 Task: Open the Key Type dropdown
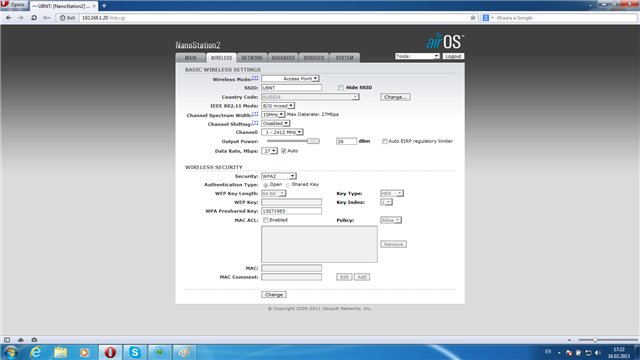pos(392,193)
